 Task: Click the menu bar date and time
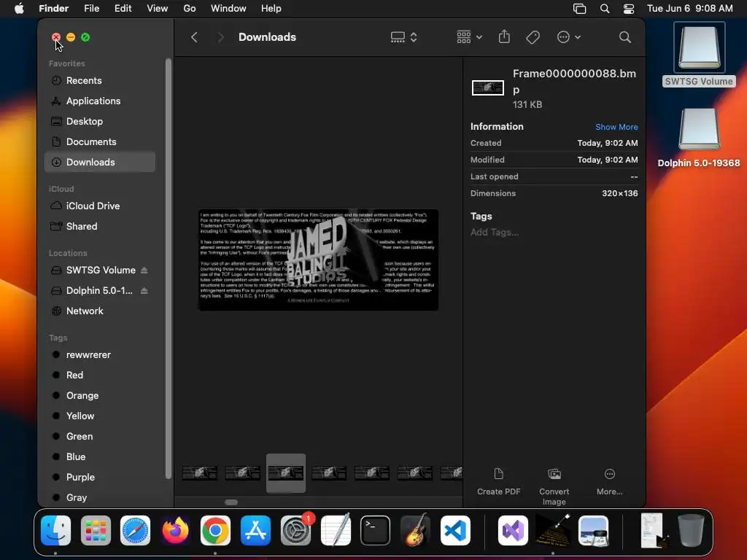click(690, 9)
